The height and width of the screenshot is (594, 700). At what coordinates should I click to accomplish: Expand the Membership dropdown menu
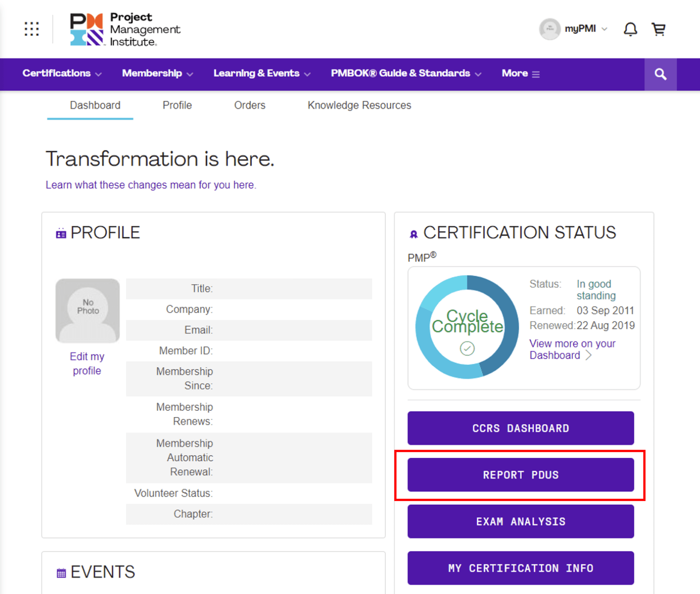(x=157, y=74)
